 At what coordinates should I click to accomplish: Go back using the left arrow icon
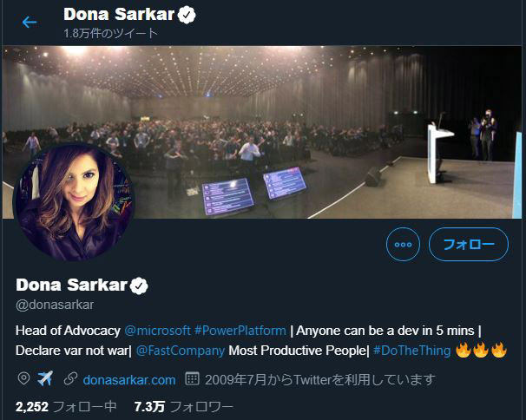[x=30, y=23]
